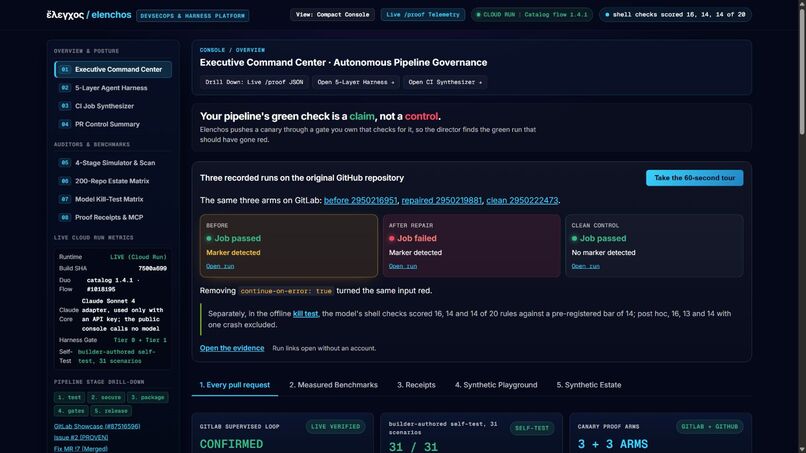
Task: Open run in the After Repair card
Action: (402, 266)
